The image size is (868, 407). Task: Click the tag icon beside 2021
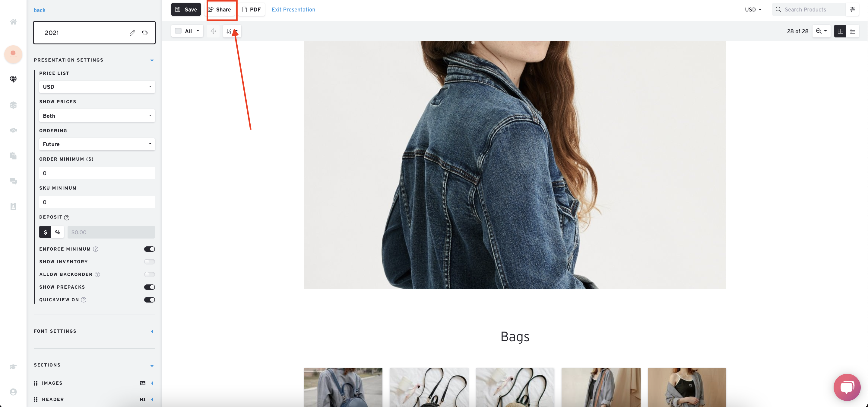coord(145,33)
